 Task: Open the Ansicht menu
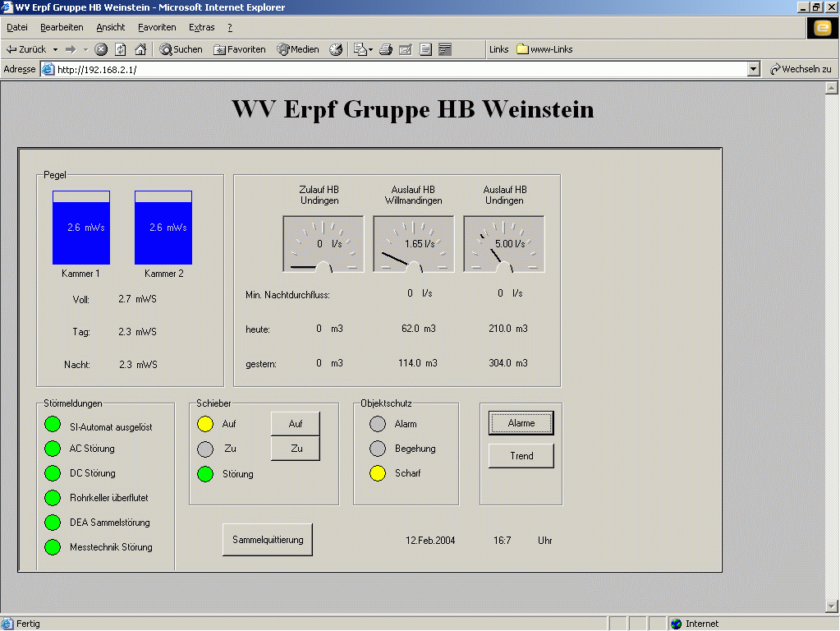pyautogui.click(x=111, y=27)
